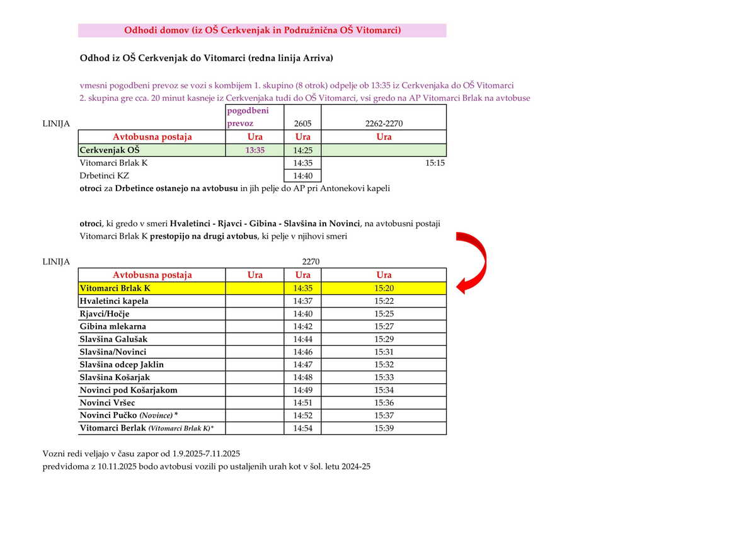Screen dimensions: 756x535
Task: Select the 13:35 time for Cerkvenjak OŠ
Action: [x=255, y=151]
